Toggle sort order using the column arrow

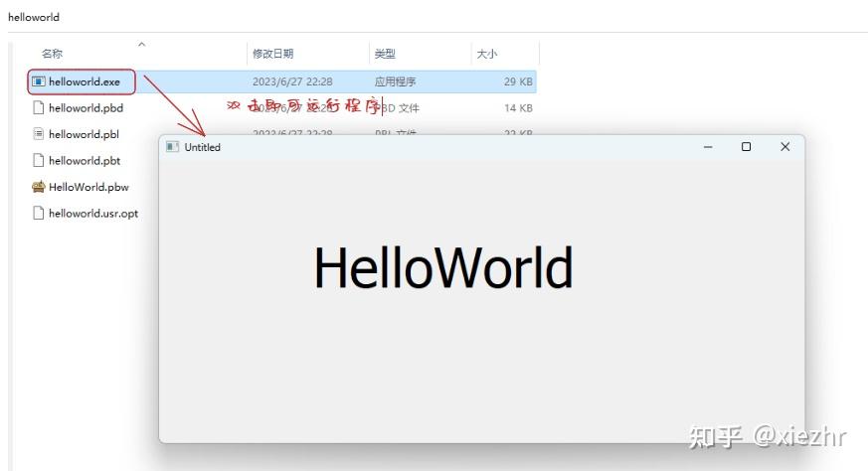[142, 45]
